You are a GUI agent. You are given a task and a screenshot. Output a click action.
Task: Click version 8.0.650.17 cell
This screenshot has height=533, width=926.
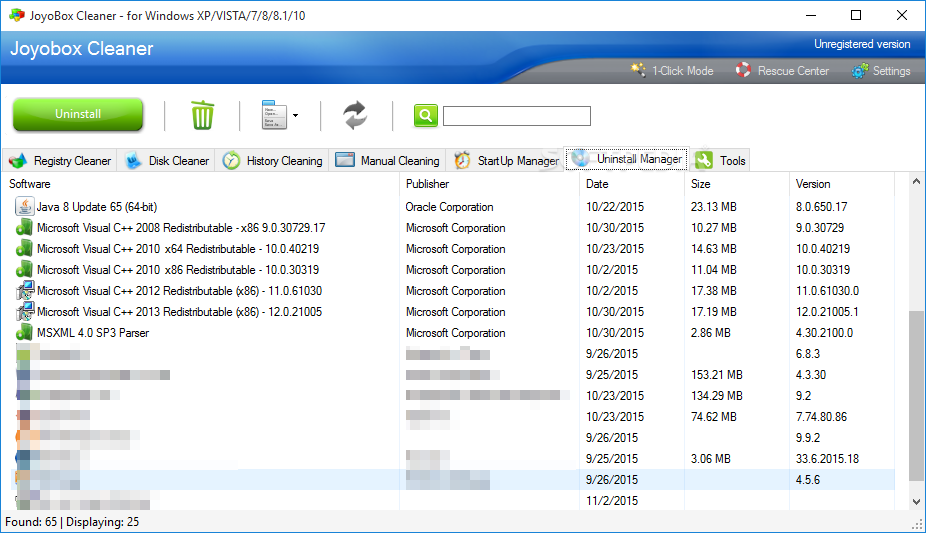(x=821, y=207)
